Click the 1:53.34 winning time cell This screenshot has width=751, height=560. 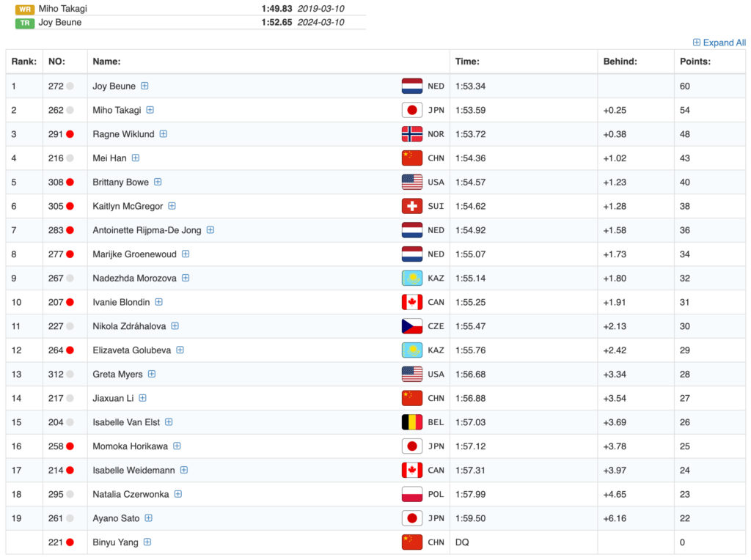click(470, 86)
